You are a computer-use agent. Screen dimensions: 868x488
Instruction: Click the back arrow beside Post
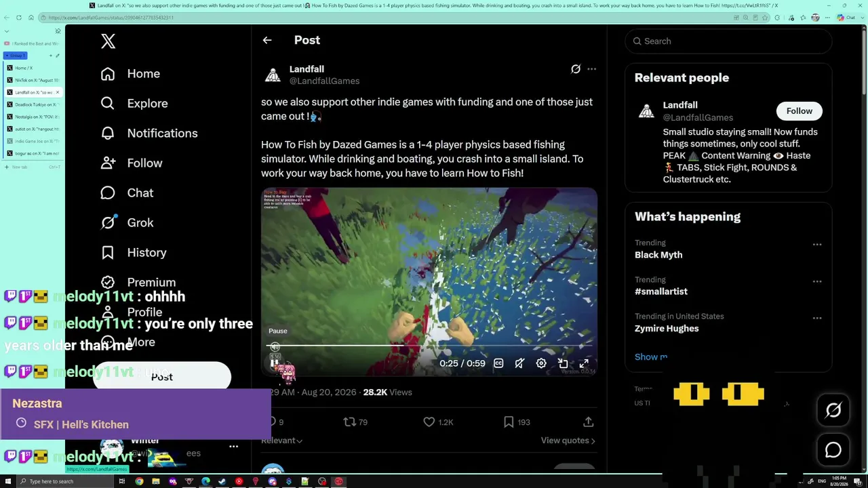(x=267, y=41)
